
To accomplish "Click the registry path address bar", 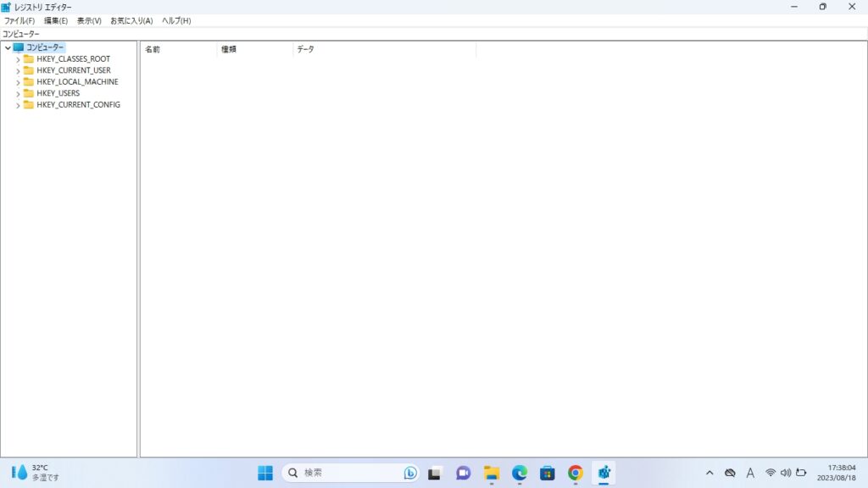I will click(x=424, y=34).
